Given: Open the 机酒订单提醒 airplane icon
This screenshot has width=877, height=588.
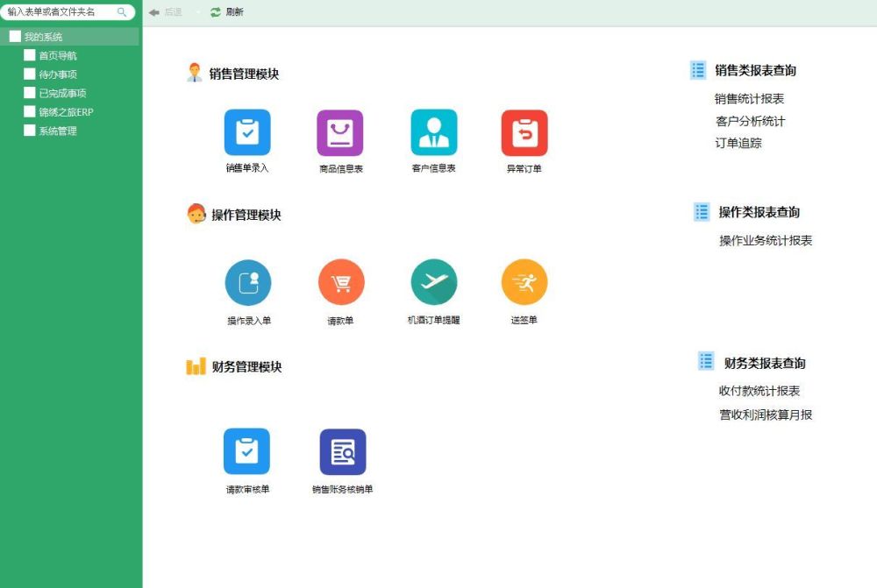Looking at the screenshot, I should [434, 282].
